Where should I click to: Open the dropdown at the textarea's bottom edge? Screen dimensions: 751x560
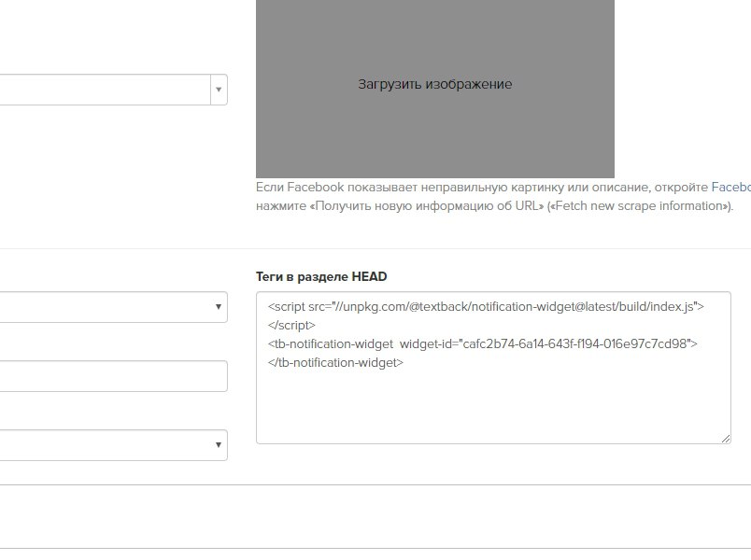pos(114,445)
